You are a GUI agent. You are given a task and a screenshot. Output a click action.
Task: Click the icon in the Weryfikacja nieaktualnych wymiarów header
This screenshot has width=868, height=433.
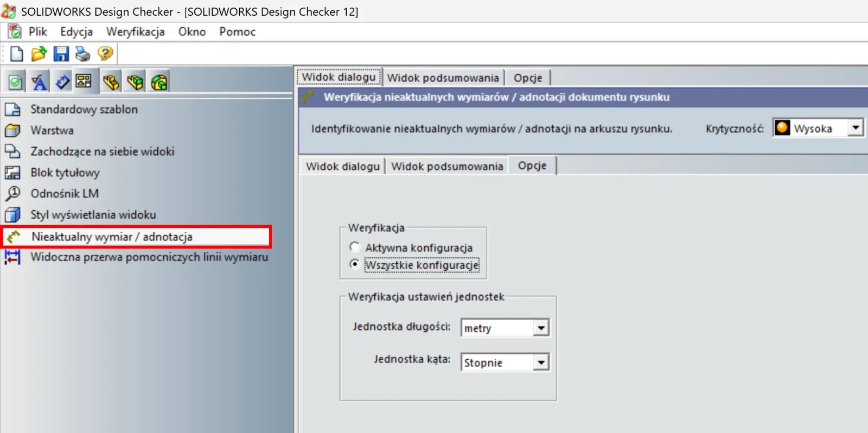pos(308,97)
